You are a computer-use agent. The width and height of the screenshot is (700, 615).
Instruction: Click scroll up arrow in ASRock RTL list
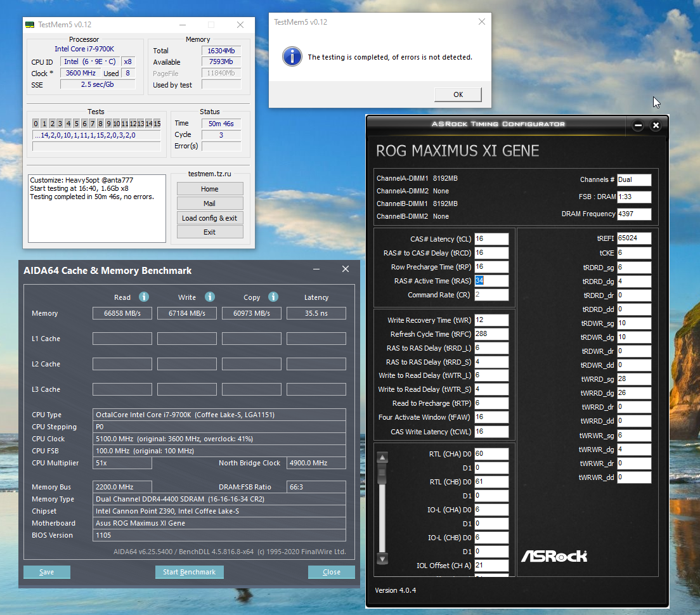coord(382,458)
